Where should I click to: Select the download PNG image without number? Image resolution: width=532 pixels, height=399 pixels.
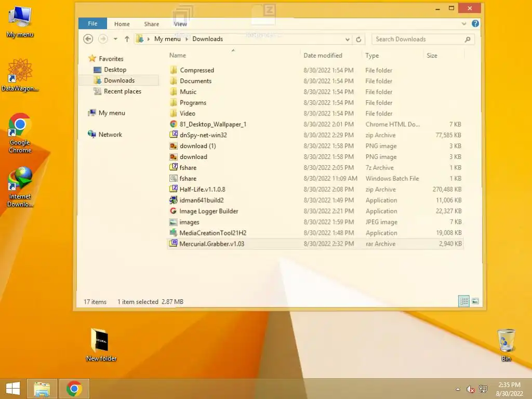[x=315, y=157]
